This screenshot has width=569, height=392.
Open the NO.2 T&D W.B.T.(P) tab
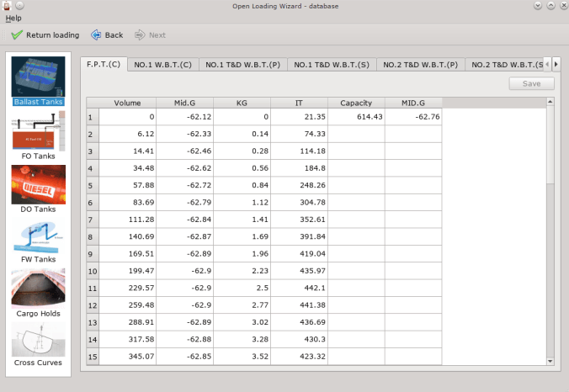pos(420,65)
